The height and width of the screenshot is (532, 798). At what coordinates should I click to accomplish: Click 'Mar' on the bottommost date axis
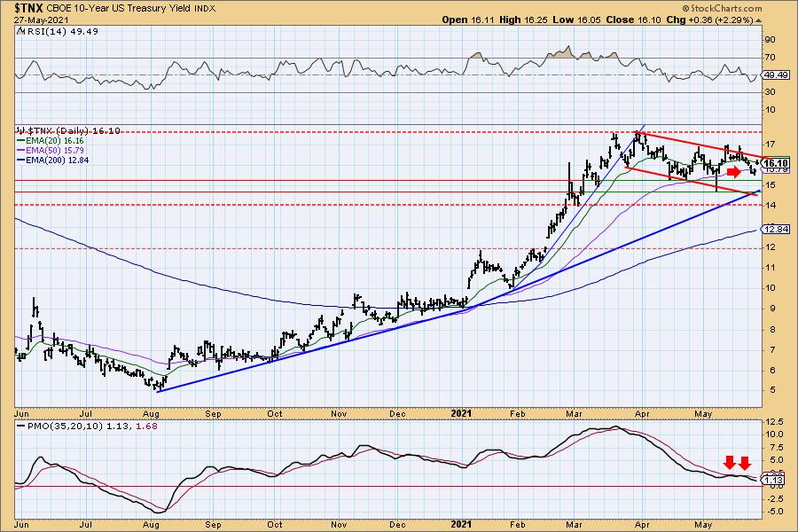coord(574,524)
